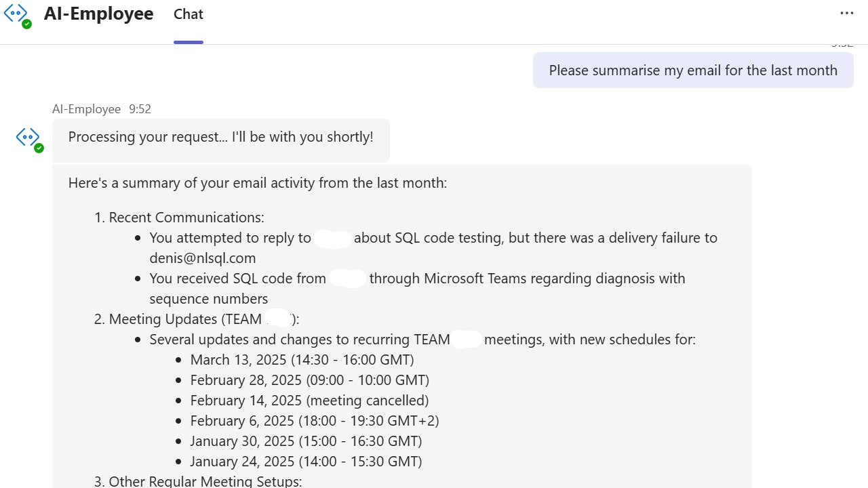Screen dimensions: 868x488
Task: Select the January 24, 2025 schedule entry
Action: (306, 462)
